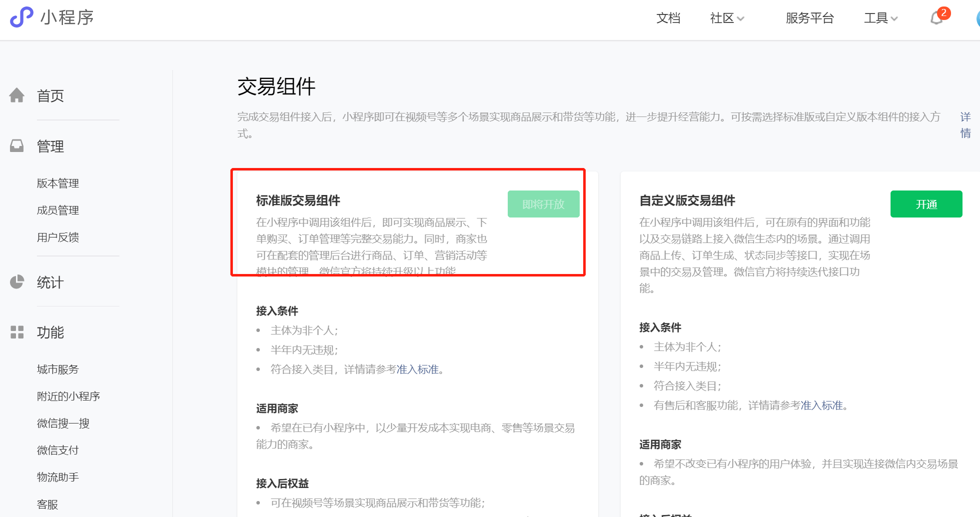
Task: Click 适用商家 heading in 自定义版 card
Action: coord(660,444)
